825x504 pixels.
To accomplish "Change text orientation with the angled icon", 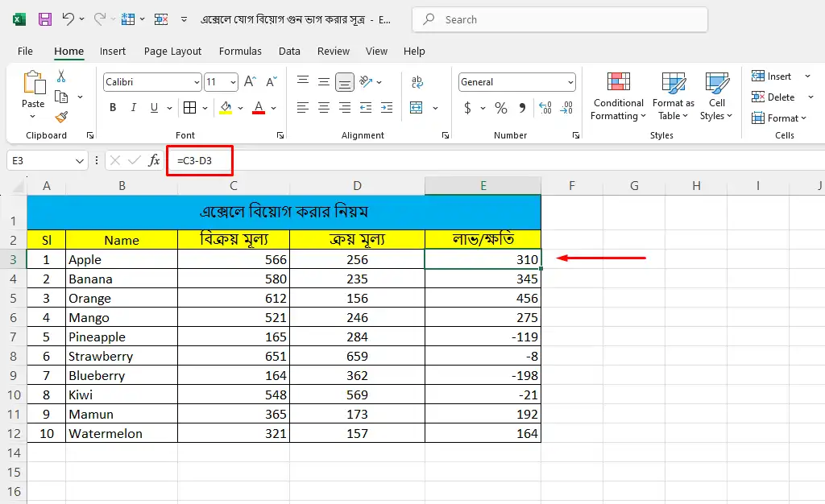I will point(366,81).
